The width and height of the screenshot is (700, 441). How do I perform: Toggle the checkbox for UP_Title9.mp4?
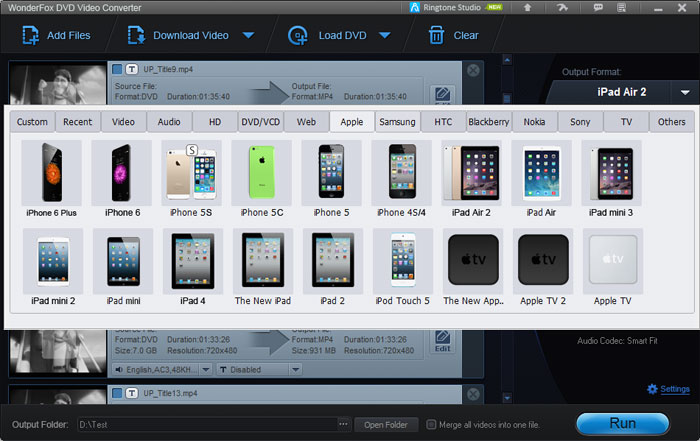(117, 69)
